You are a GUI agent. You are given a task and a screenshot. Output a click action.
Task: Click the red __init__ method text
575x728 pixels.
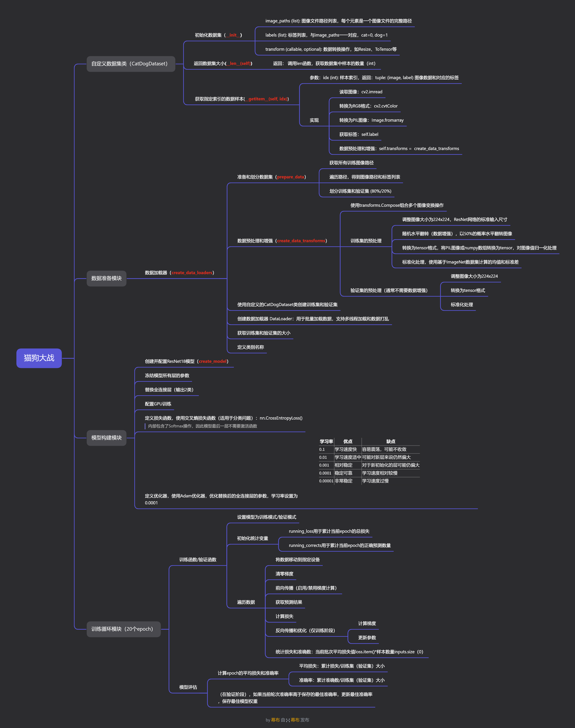point(233,35)
